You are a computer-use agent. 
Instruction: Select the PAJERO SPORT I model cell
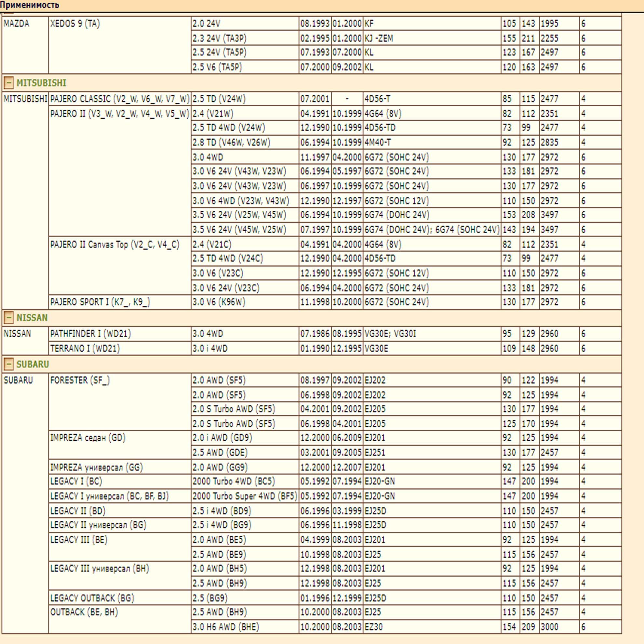coord(100,302)
